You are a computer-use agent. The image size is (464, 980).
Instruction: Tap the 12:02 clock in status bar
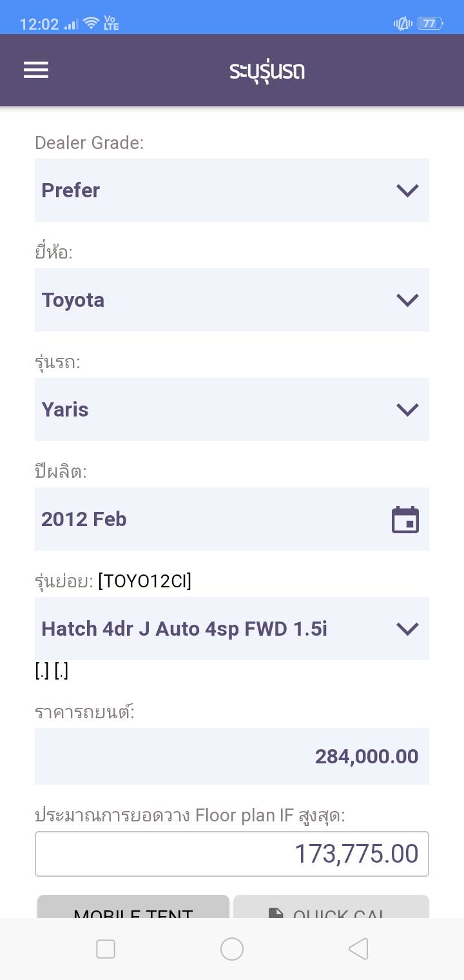[39, 24]
